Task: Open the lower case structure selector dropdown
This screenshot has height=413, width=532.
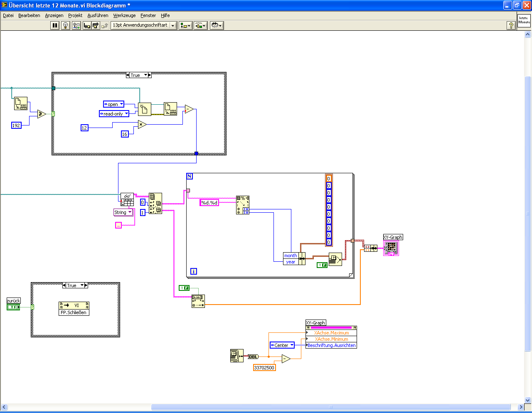Action: coord(82,285)
